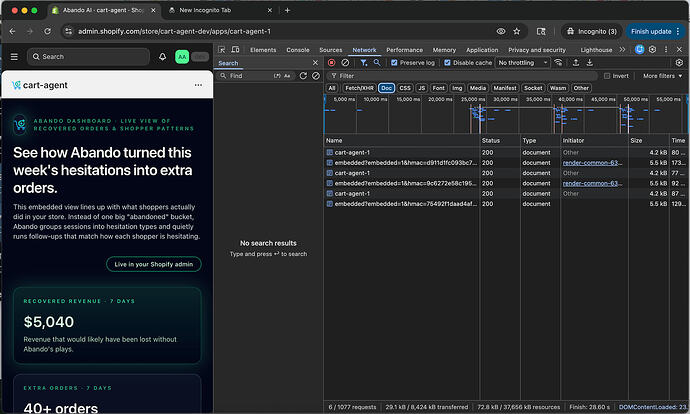Click the incognito eye tracking icon
This screenshot has width=690, height=414.
(x=501, y=31)
